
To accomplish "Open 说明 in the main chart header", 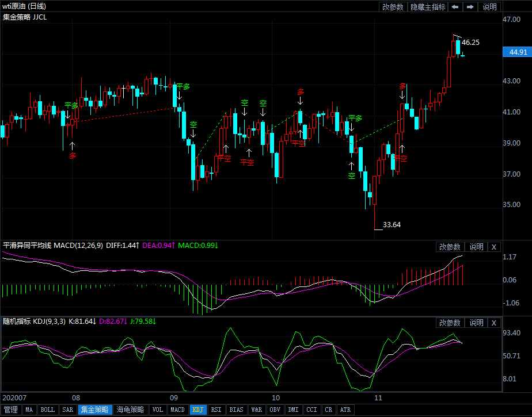I will 489,7.
